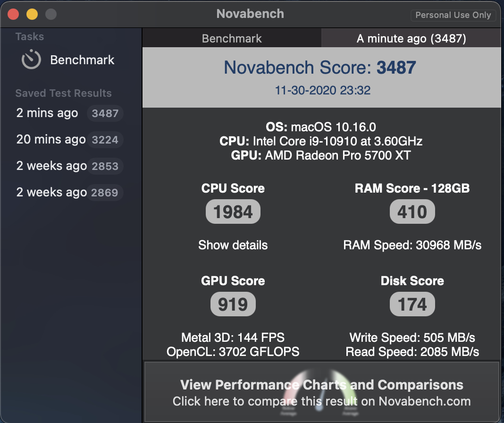Click the RAM score value 410
504x423 pixels.
point(412,211)
